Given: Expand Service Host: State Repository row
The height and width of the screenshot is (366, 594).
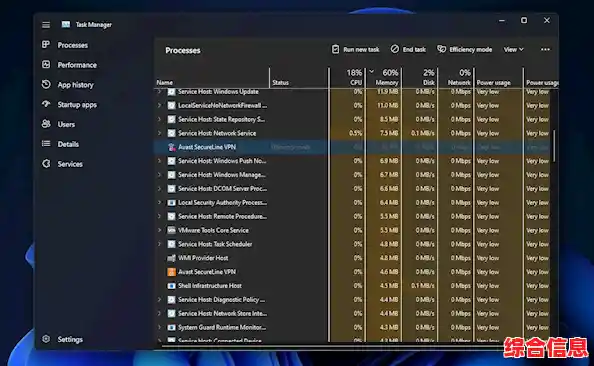Looking at the screenshot, I should pos(159,119).
